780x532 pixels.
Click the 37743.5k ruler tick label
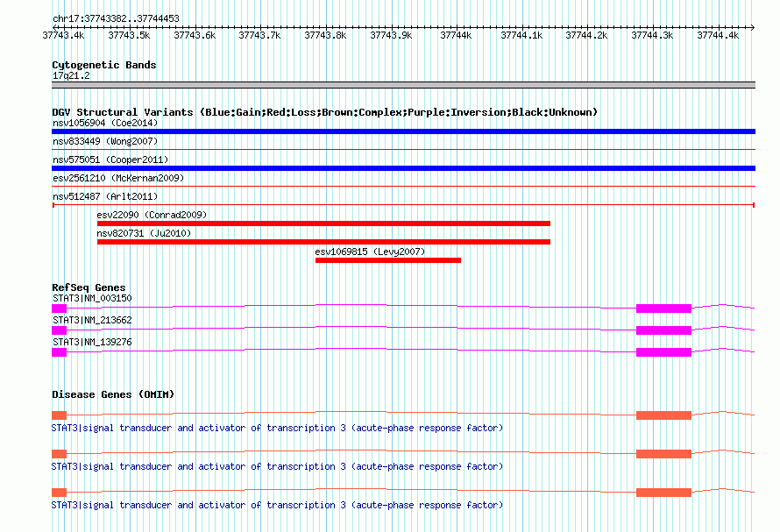tap(129, 35)
